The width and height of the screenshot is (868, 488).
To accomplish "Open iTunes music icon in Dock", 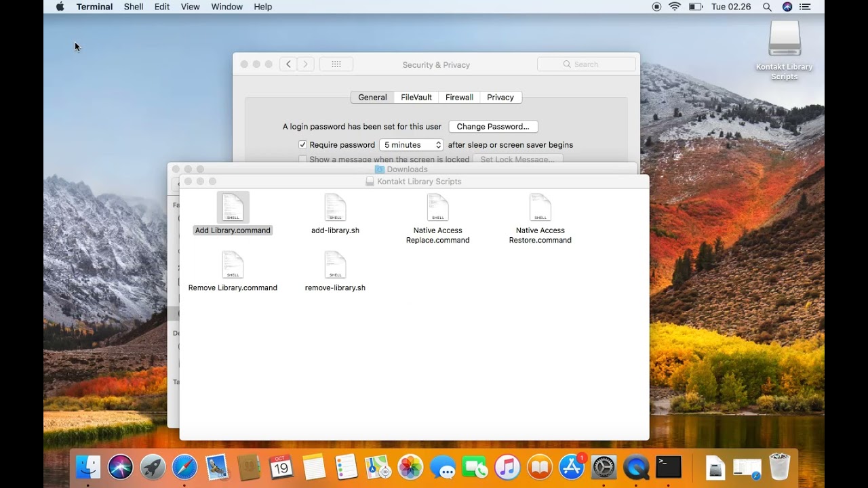I will coord(507,467).
